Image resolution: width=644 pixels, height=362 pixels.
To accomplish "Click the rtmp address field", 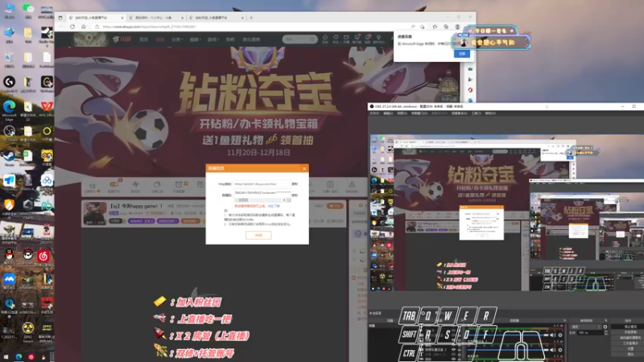I will pos(262,184).
